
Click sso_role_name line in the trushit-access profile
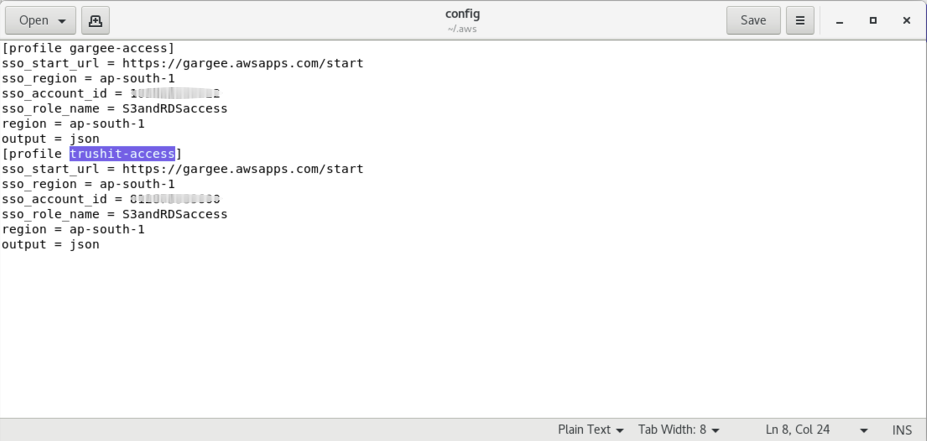pyautogui.click(x=114, y=214)
